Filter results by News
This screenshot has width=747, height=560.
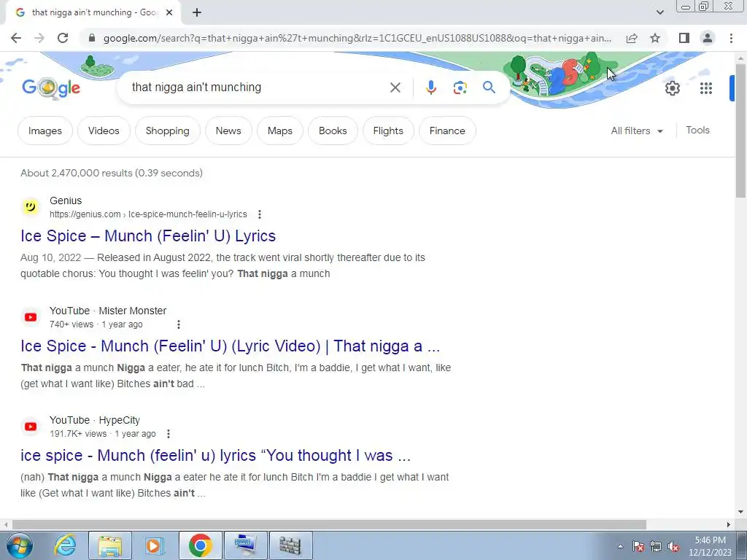[228, 131]
